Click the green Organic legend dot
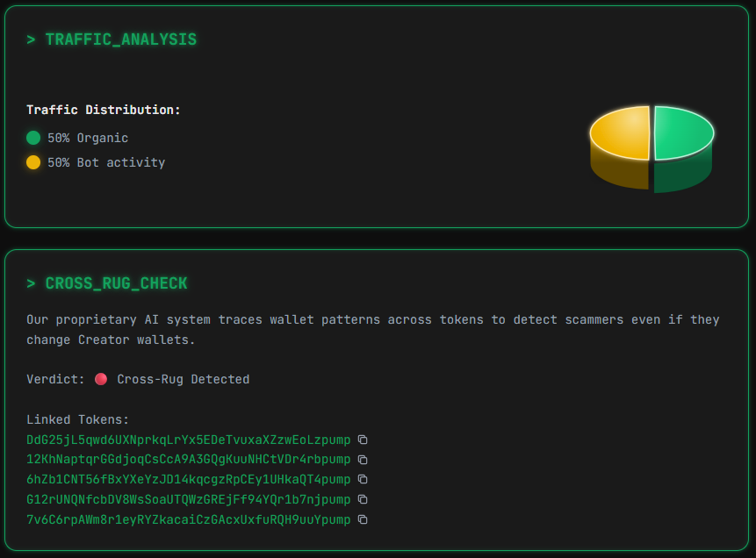 pos(33,138)
